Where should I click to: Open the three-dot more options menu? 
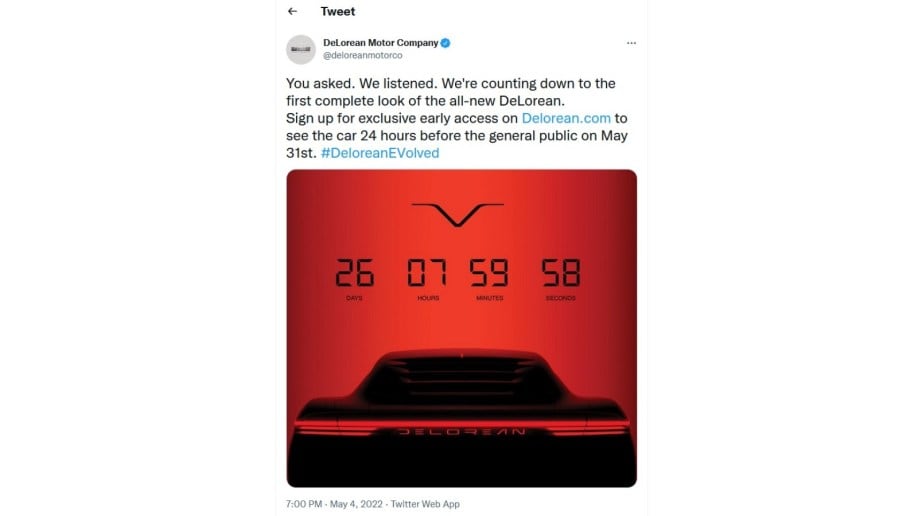point(631,43)
